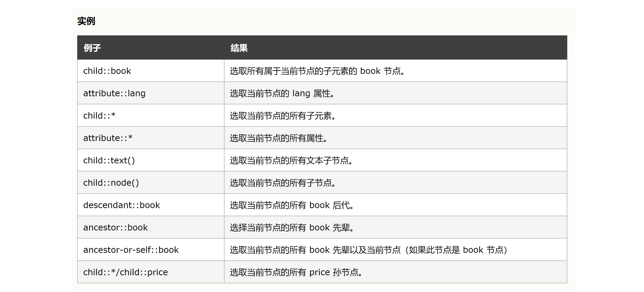Select the descendant::book example cell
Screen dimensions: 644x292
click(122, 205)
